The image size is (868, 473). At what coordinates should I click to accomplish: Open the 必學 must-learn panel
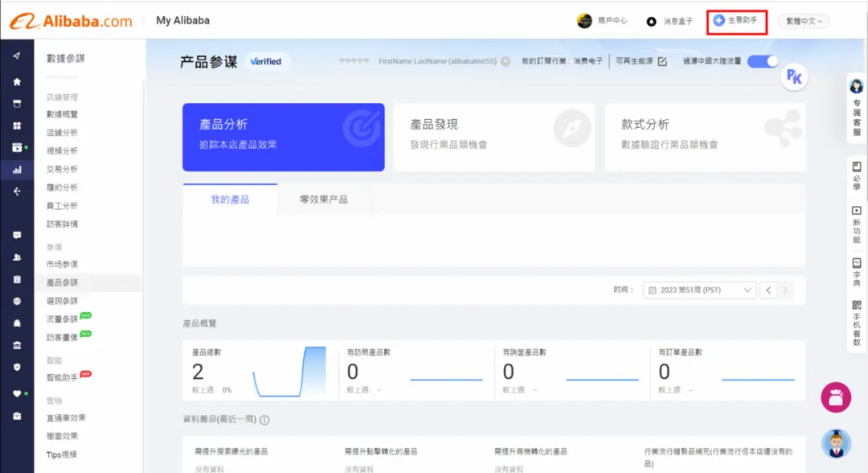(857, 175)
